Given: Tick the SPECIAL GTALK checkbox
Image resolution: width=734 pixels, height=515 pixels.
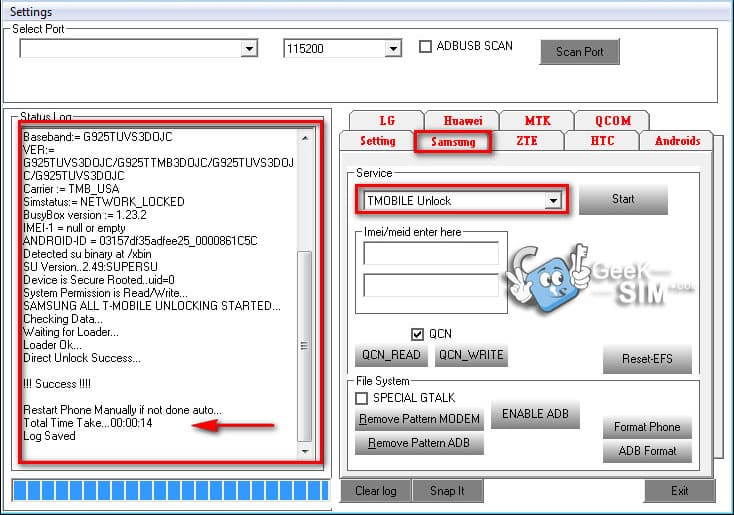Looking at the screenshot, I should pyautogui.click(x=362, y=398).
